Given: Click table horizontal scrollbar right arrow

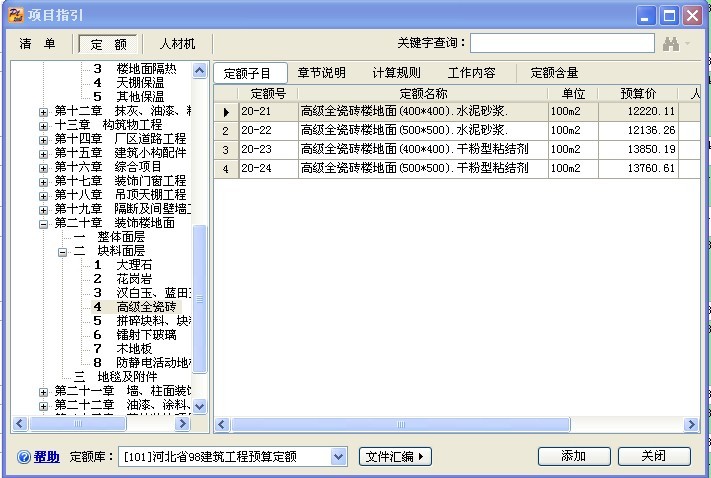Looking at the screenshot, I should [x=691, y=424].
